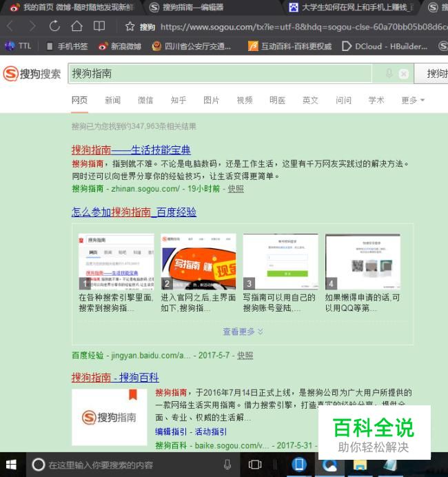Switch to the 微博 browser tab

click(x=72, y=7)
